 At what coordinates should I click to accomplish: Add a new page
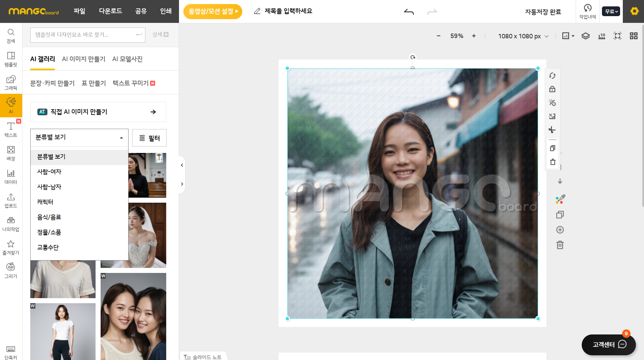coord(560,230)
